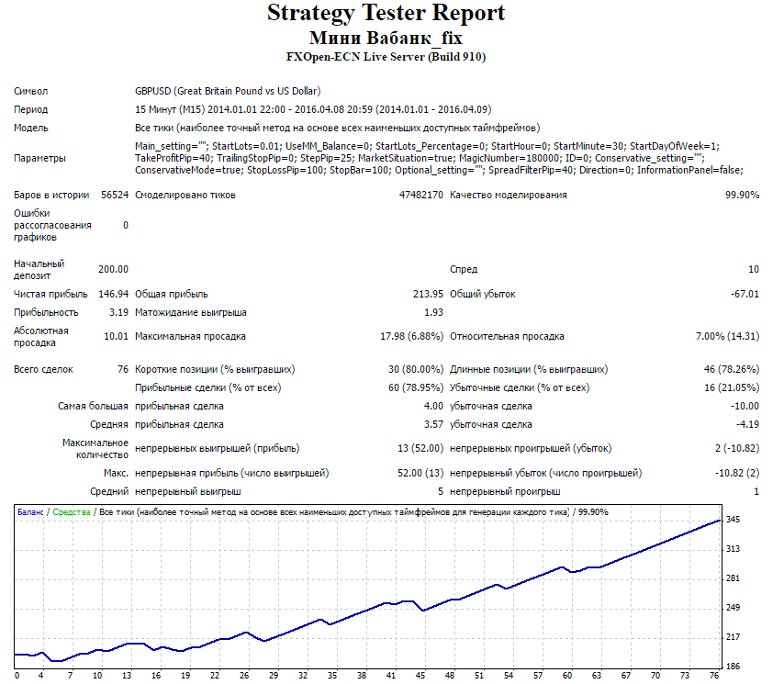This screenshot has width=784, height=684.
Task: Click short positions value 30 (80.00%)
Action: pyautogui.click(x=416, y=369)
